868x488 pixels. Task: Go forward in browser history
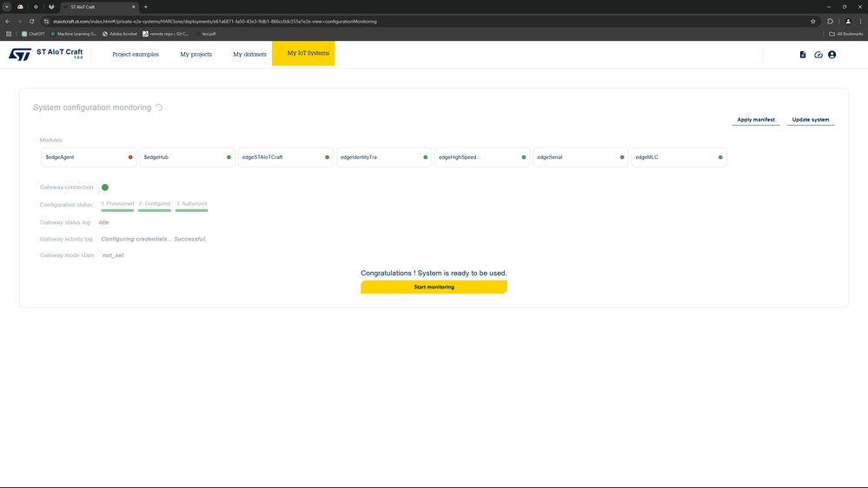click(x=19, y=22)
